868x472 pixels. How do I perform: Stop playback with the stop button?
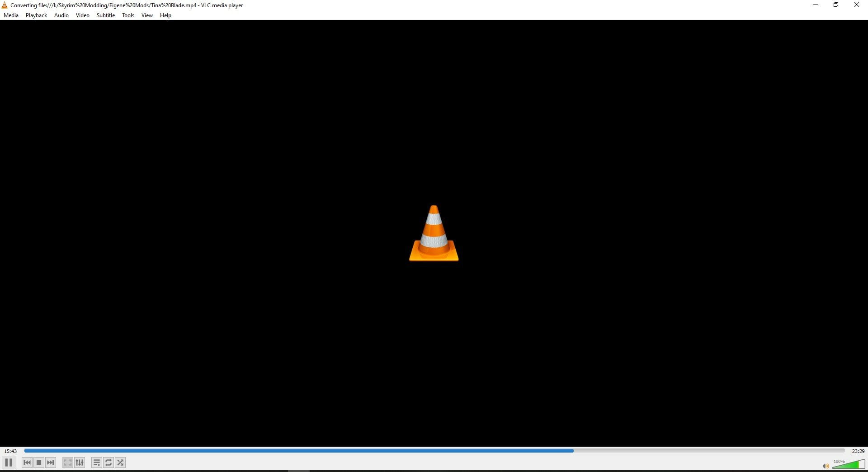39,463
